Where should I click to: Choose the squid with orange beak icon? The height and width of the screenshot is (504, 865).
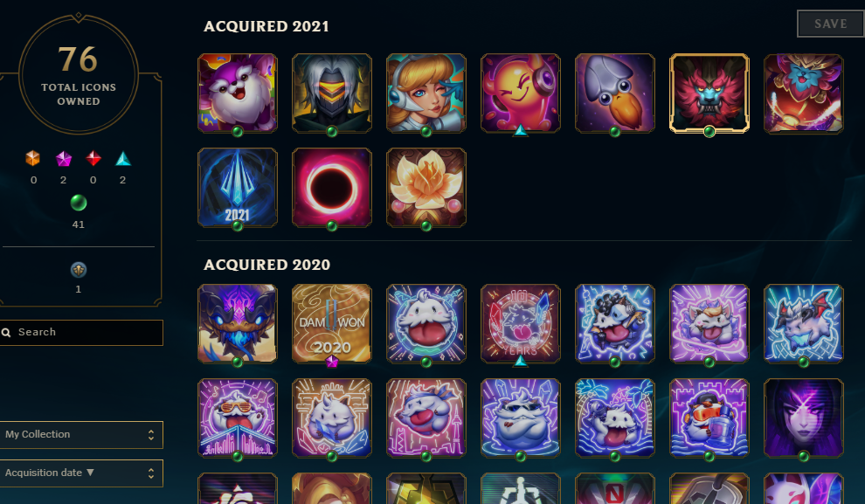614,93
